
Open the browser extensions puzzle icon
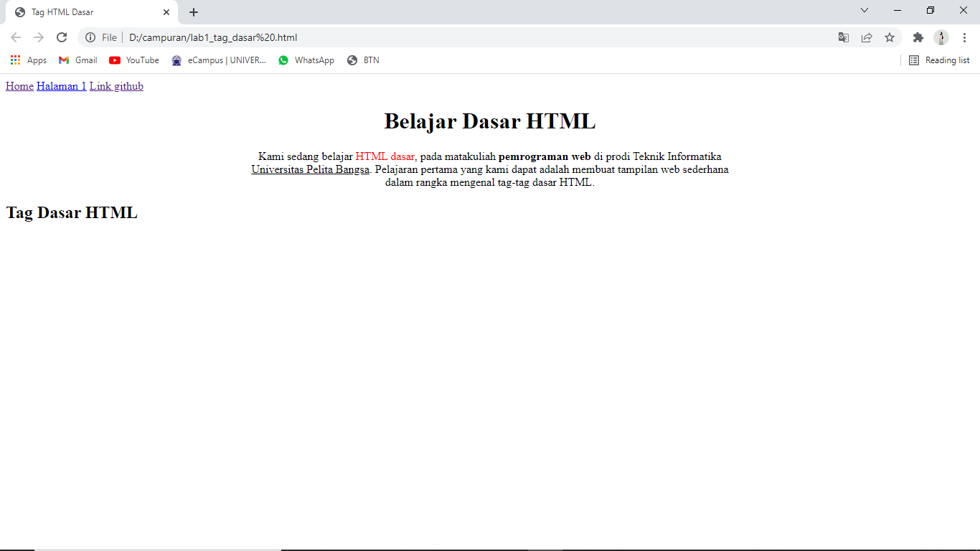click(x=918, y=37)
